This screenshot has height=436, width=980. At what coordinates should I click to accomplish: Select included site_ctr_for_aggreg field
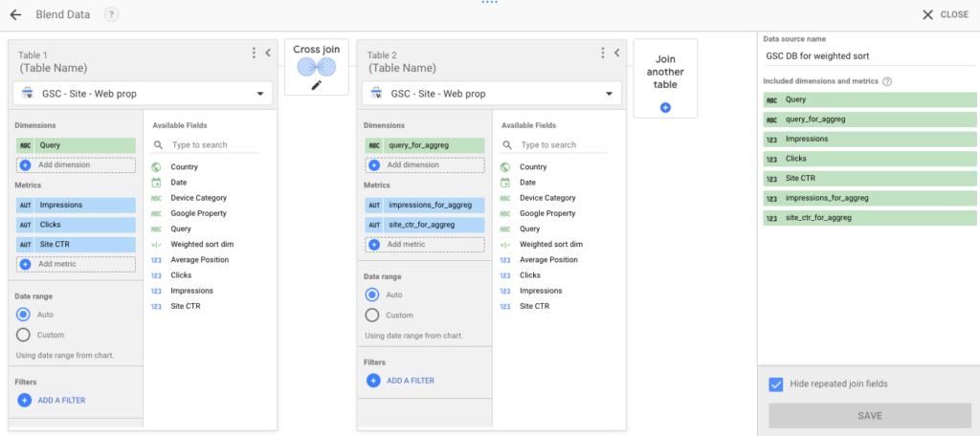click(869, 218)
